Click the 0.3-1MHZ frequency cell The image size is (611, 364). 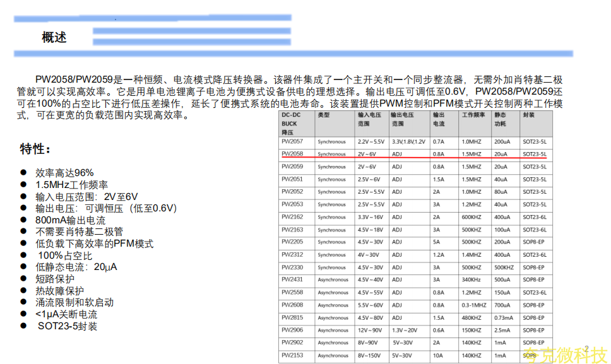(473, 305)
